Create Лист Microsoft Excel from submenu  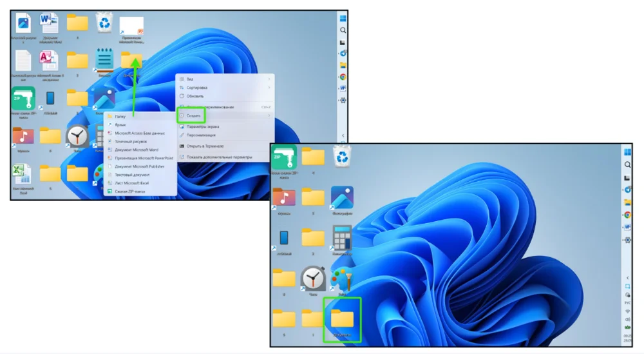pos(140,183)
